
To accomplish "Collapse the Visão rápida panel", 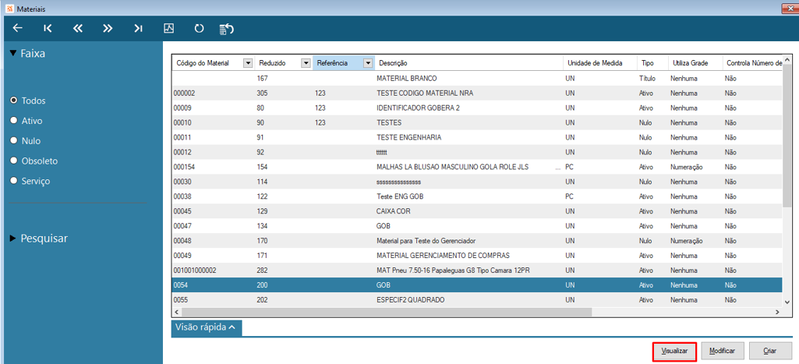I will point(206,328).
